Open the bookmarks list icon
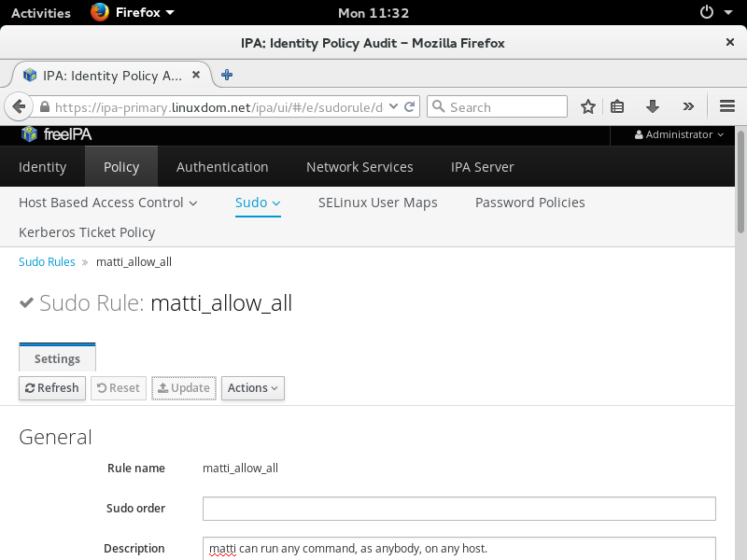 (x=617, y=106)
